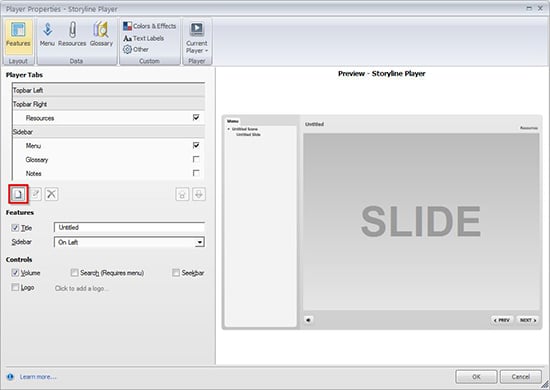Viewport: 550px width, 390px height.
Task: Open the Features layout button
Action: [18, 35]
